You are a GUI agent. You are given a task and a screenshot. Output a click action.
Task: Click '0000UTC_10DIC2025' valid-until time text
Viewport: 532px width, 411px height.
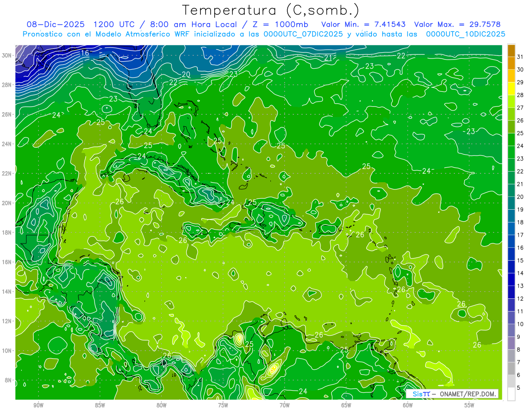(465, 34)
